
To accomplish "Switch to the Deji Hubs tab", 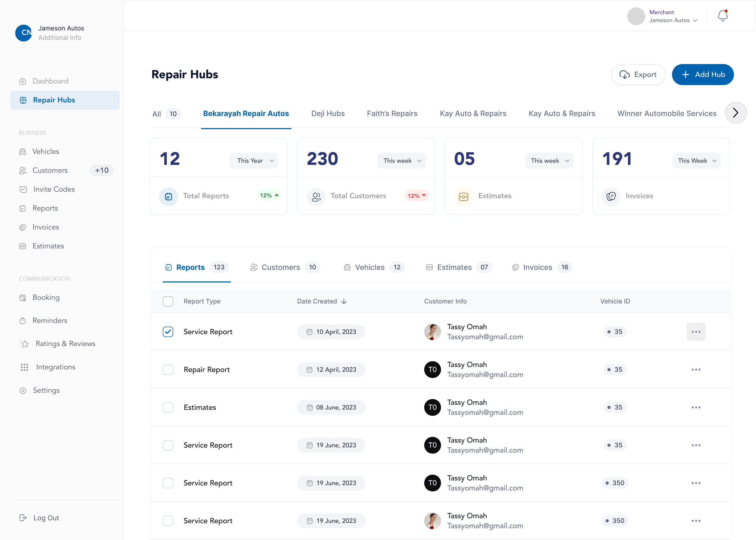I will [x=328, y=114].
